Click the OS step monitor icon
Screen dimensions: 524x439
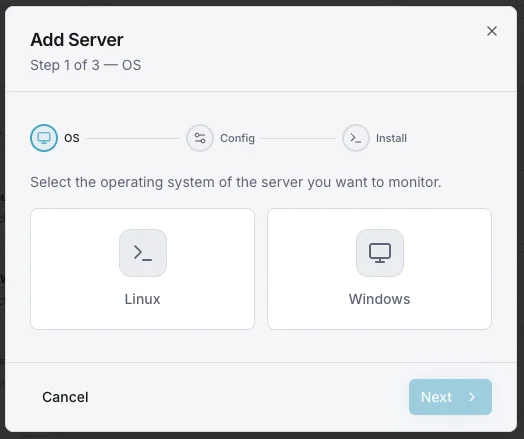coord(44,138)
